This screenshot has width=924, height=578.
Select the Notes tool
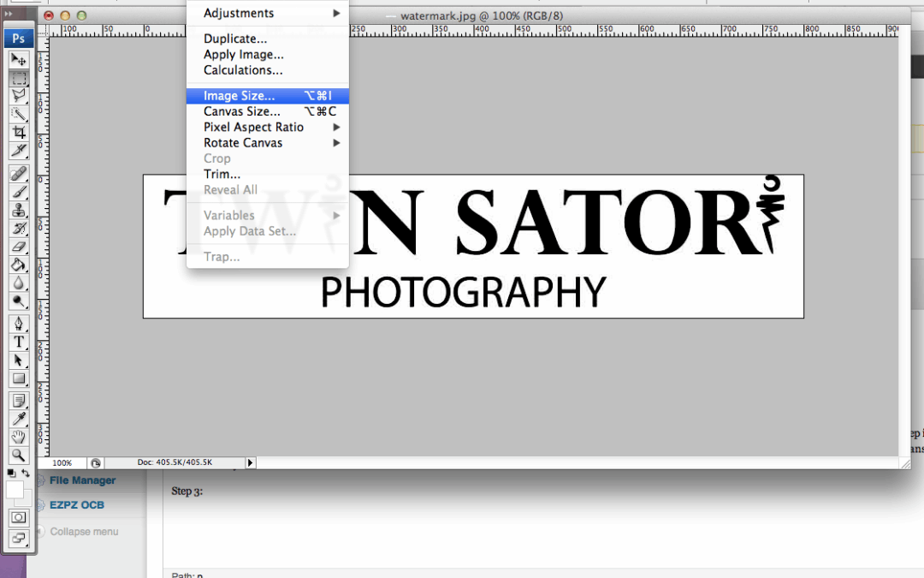pyautogui.click(x=19, y=401)
